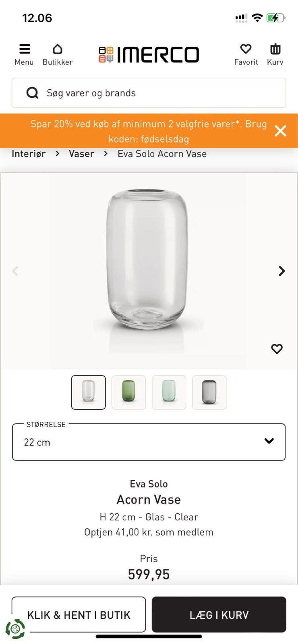
Task: Select the grey vase thumbnail
Action: pos(209,392)
